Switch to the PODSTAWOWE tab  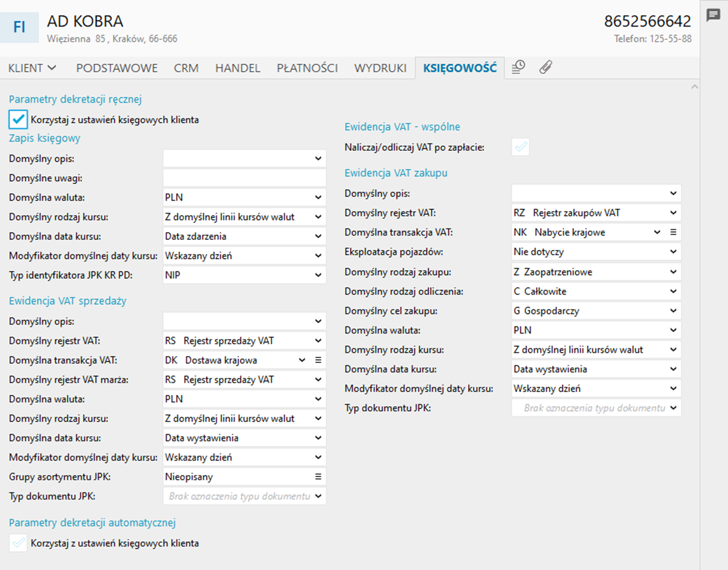(117, 68)
